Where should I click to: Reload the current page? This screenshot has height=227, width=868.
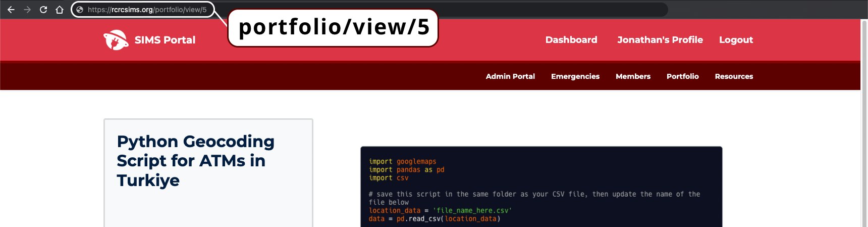click(43, 10)
